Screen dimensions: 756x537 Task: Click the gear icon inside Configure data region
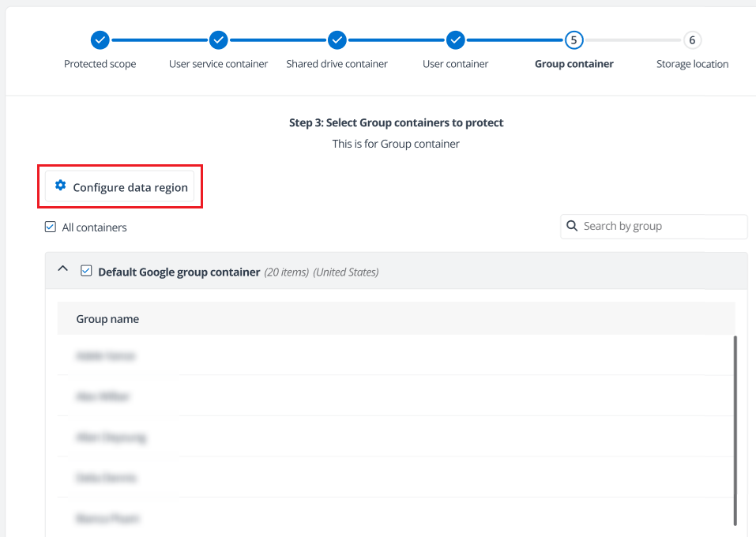[60, 185]
